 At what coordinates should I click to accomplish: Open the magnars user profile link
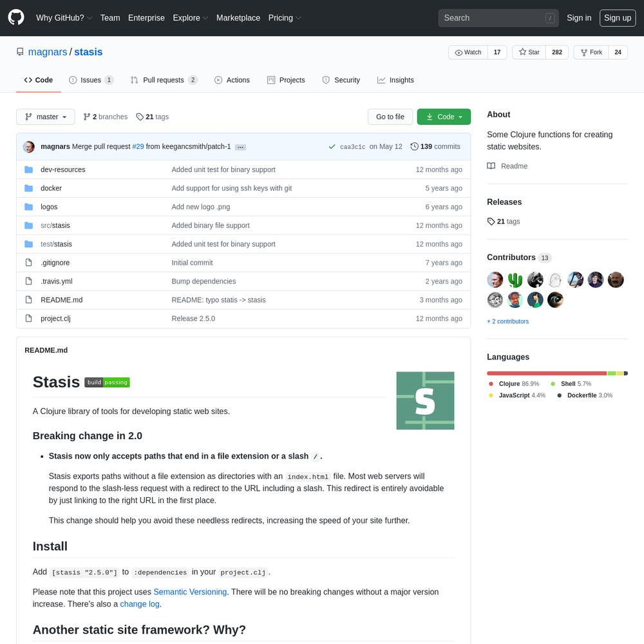pyautogui.click(x=47, y=52)
